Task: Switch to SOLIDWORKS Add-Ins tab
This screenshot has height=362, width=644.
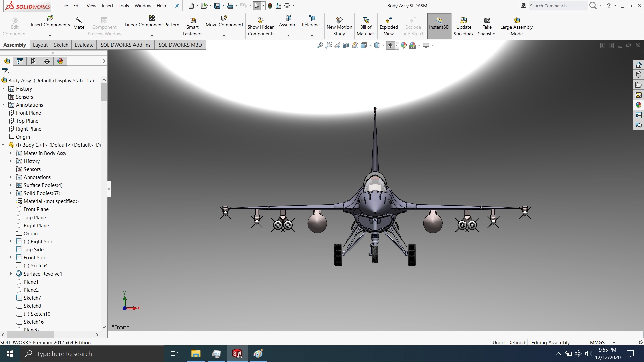Action: pyautogui.click(x=125, y=45)
